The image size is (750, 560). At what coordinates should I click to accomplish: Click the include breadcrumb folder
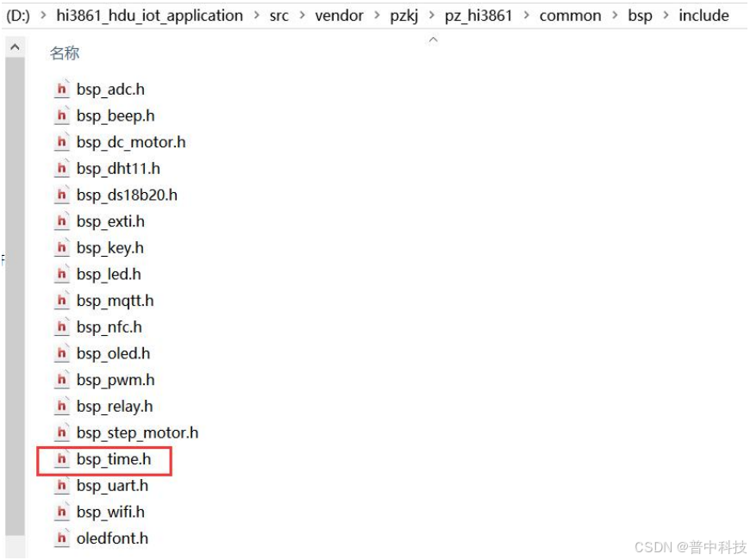point(703,16)
